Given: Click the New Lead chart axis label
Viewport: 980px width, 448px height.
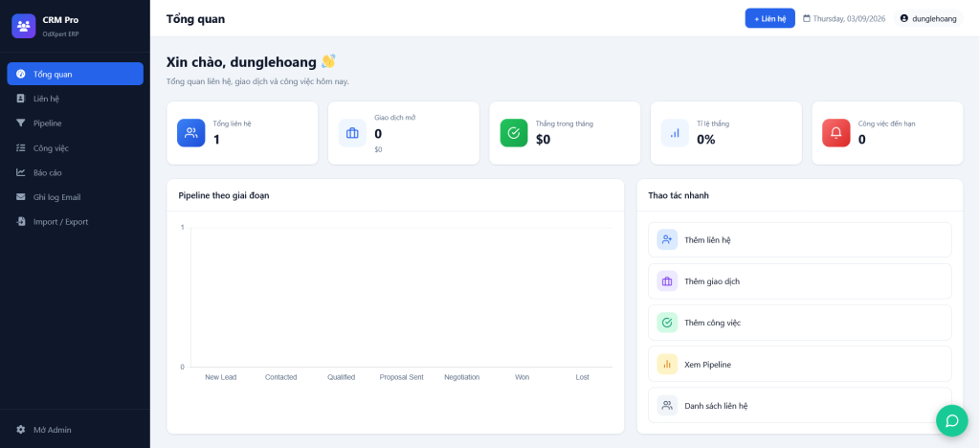Looking at the screenshot, I should 221,377.
